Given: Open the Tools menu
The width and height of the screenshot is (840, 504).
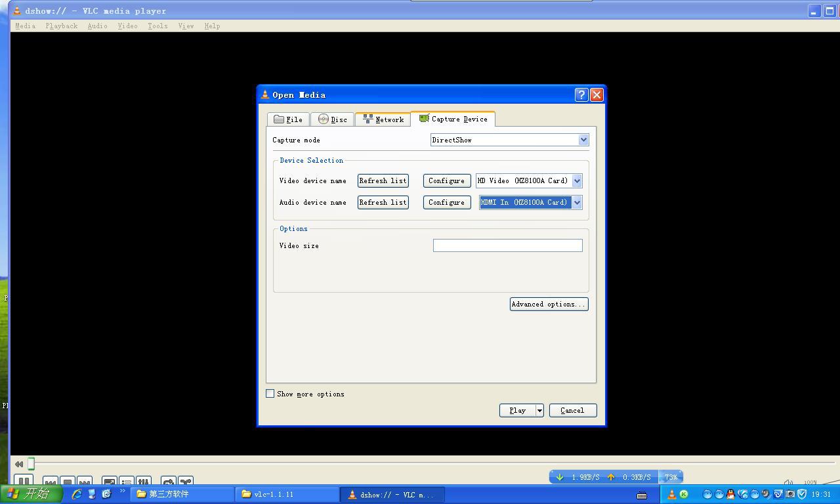Looking at the screenshot, I should tap(157, 26).
